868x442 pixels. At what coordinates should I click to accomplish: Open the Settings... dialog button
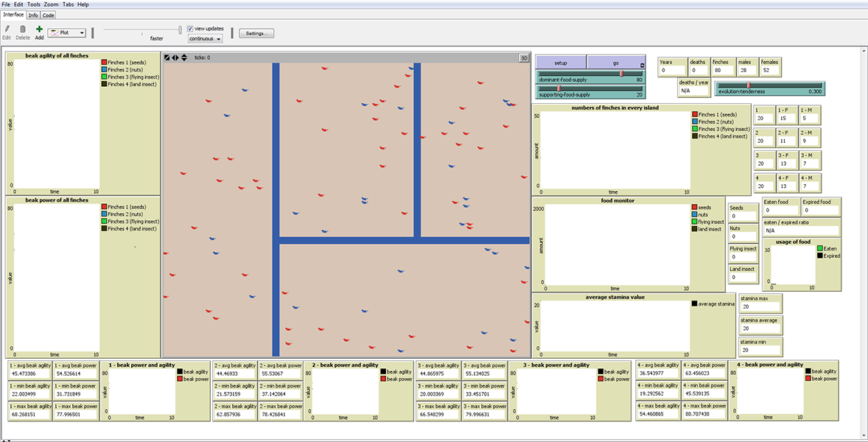(x=256, y=33)
